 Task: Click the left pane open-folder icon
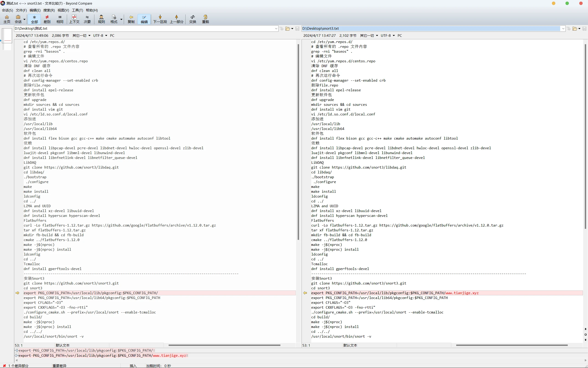tap(288, 29)
